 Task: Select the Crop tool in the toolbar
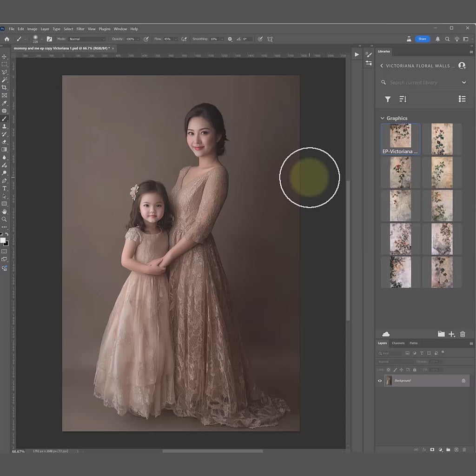(x=4, y=87)
